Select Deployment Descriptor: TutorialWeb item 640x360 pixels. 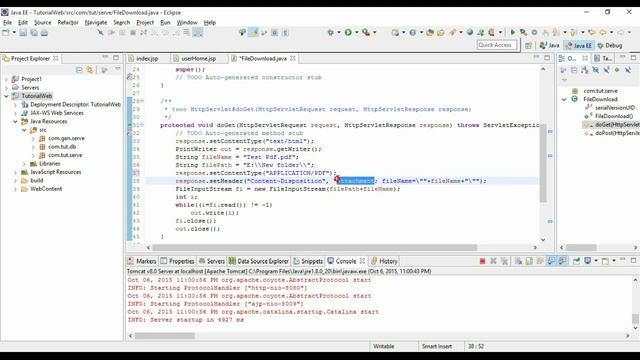[76, 104]
